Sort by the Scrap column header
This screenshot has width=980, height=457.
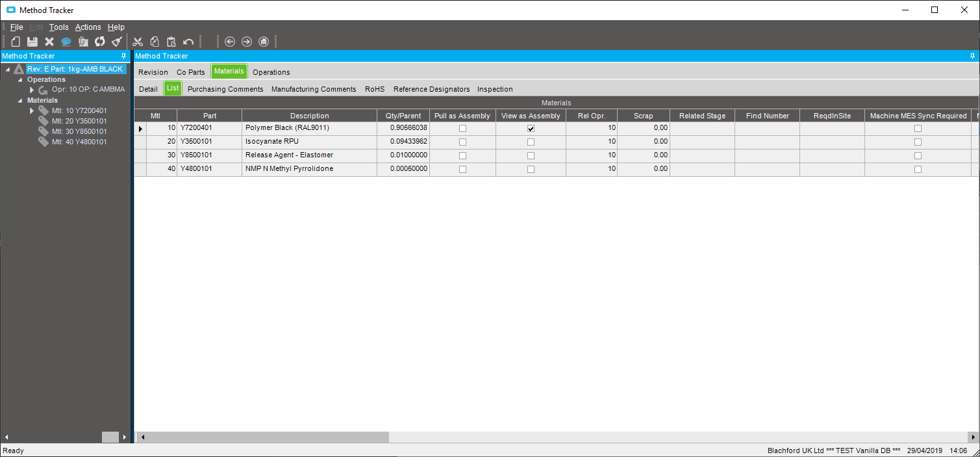point(644,116)
